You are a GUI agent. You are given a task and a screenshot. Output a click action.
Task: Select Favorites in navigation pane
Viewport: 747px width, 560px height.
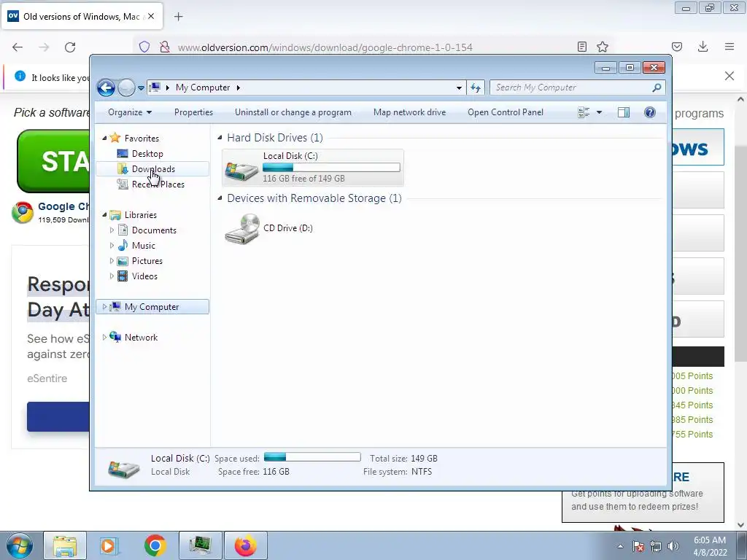click(142, 138)
